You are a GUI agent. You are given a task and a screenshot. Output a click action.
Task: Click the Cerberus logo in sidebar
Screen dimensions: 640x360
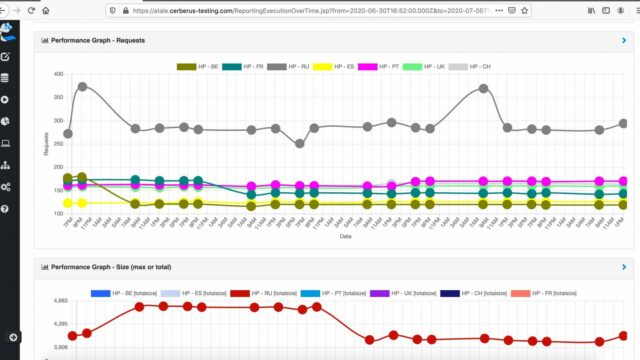point(7,32)
